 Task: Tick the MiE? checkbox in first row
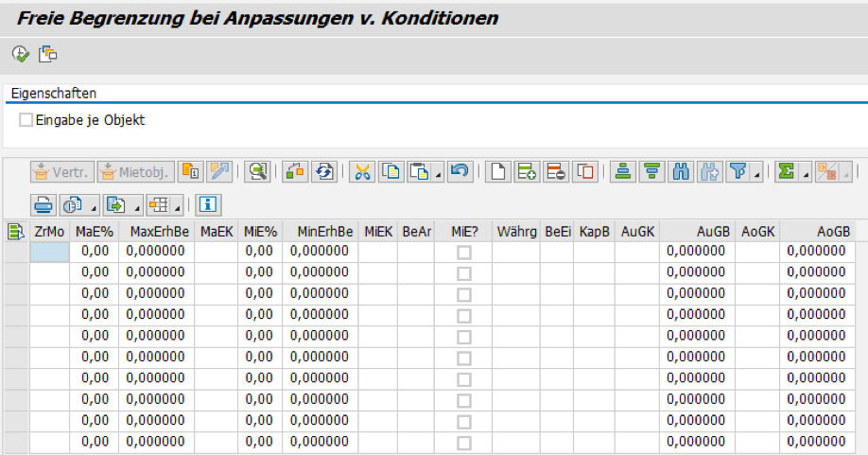click(463, 252)
